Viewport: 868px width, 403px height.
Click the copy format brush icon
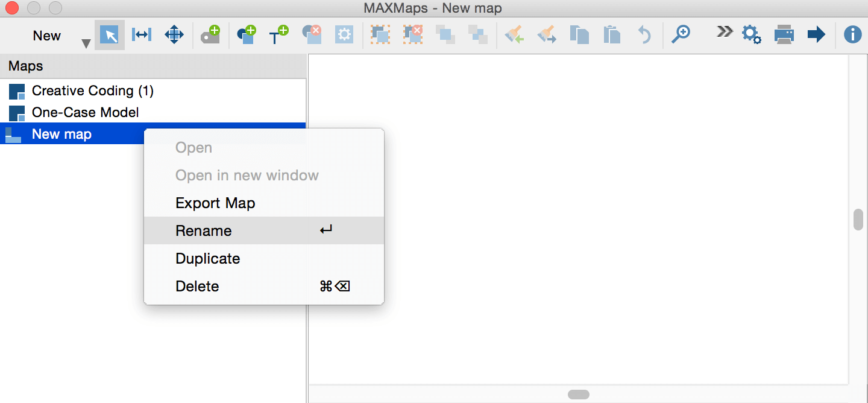coord(514,35)
